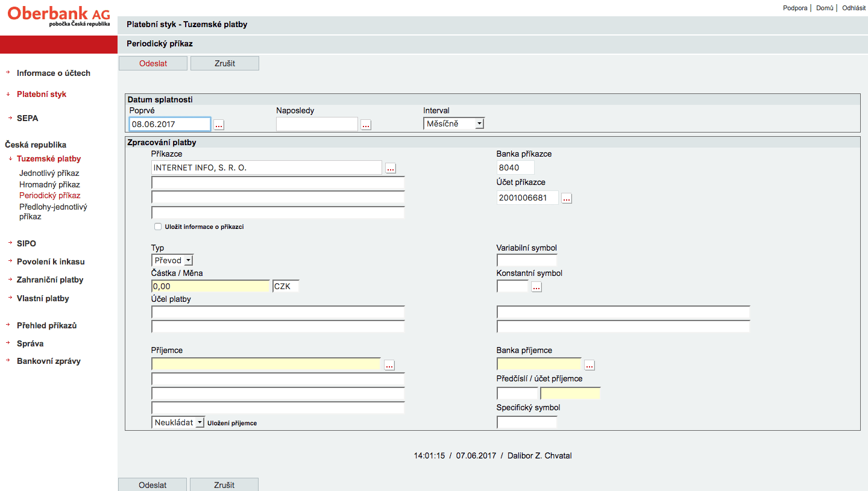
Task: Open lookup button beside Příkazce name
Action: tap(391, 169)
